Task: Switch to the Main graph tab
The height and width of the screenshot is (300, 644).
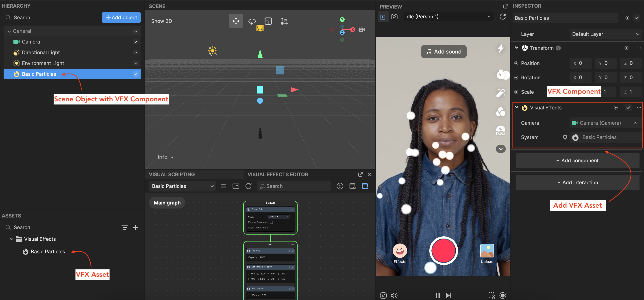Action: [x=167, y=202]
